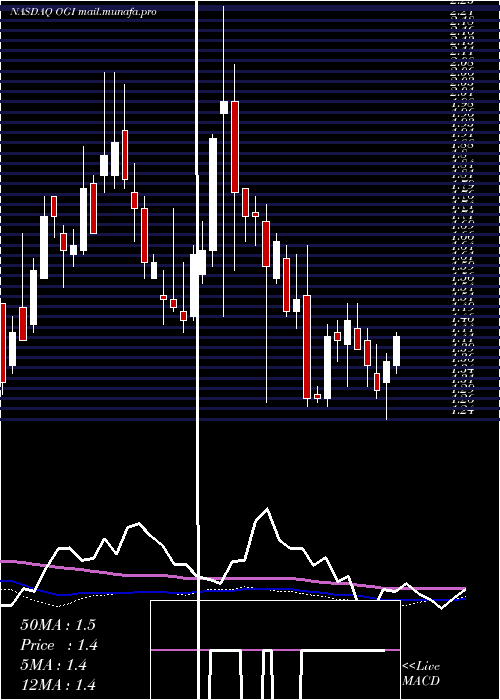The width and height of the screenshot is (500, 700).
Task: Click the Price : 1.4 label
Action: click(x=59, y=645)
